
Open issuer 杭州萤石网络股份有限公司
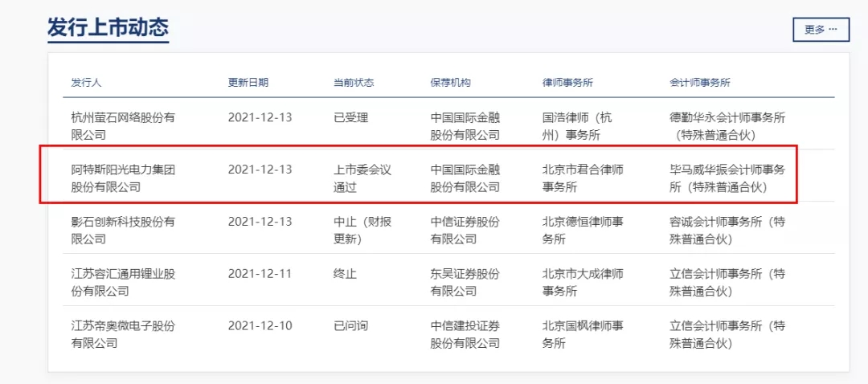pyautogui.click(x=122, y=126)
